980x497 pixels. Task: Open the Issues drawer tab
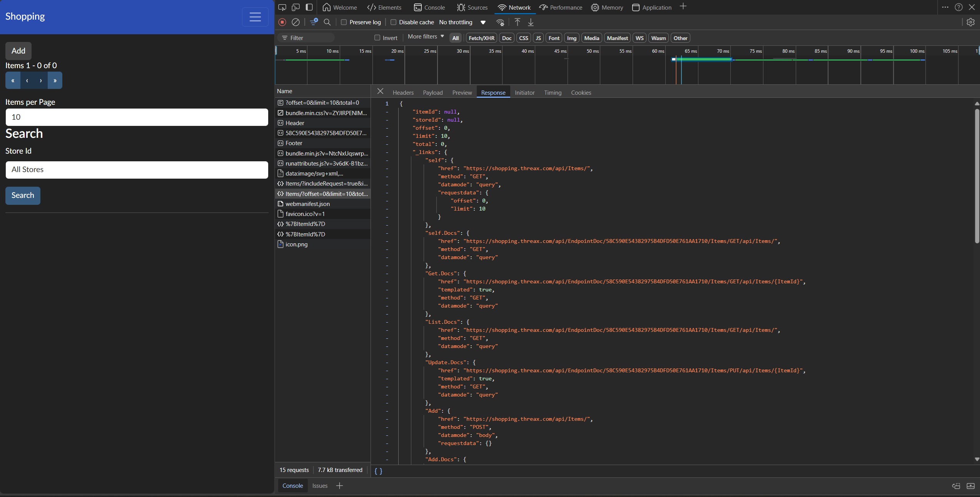click(x=320, y=486)
